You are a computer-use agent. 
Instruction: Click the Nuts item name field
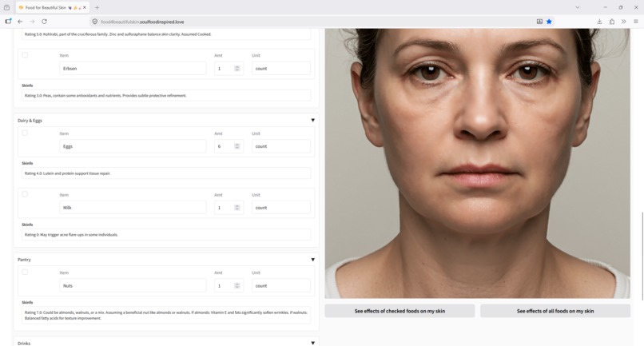click(x=133, y=285)
